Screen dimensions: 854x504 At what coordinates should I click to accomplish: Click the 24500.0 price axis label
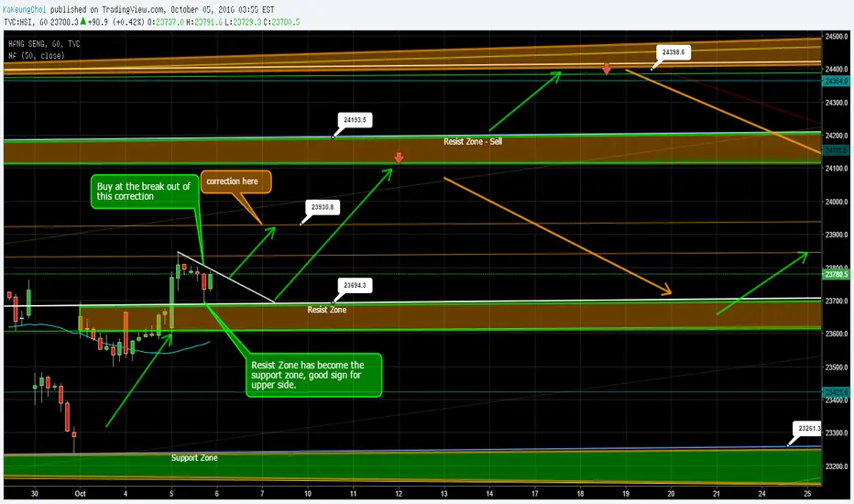coord(837,37)
